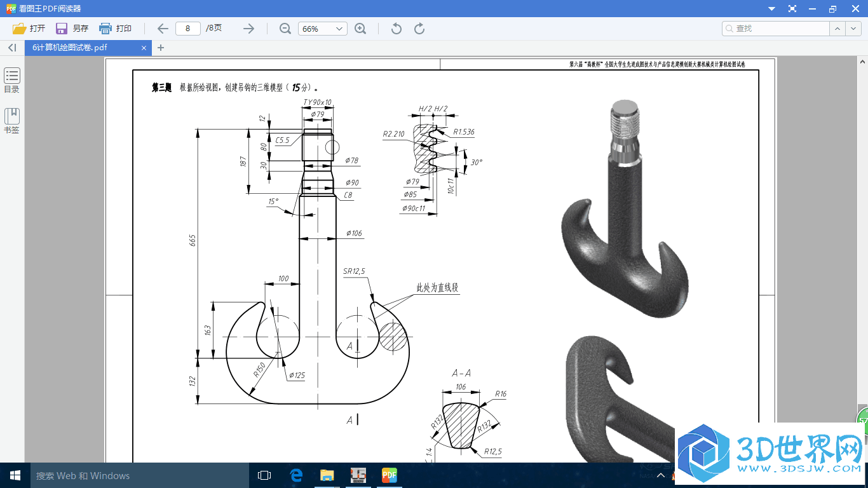The height and width of the screenshot is (488, 868).
Task: Launch Microsoft Edge from the taskbar
Action: pyautogui.click(x=296, y=475)
